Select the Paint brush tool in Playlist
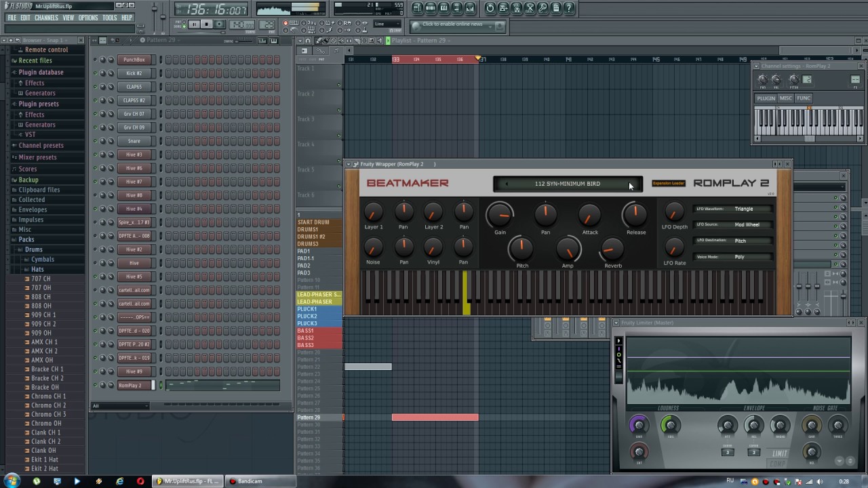 coord(326,41)
